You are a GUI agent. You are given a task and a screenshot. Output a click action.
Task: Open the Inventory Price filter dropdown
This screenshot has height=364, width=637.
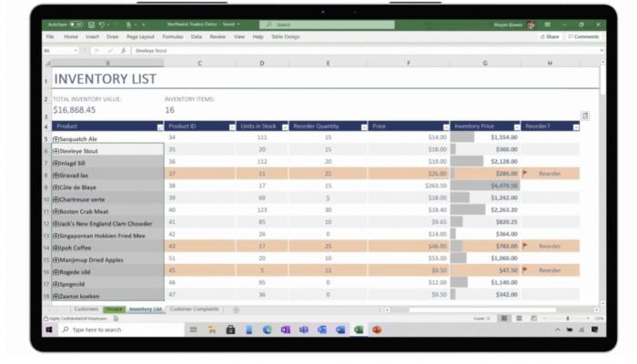click(x=517, y=127)
